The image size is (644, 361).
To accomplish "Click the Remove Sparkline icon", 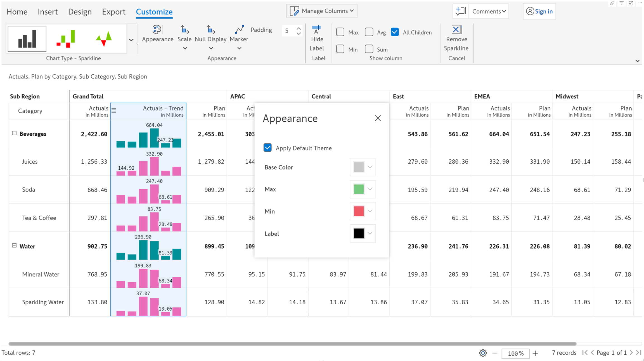I will tap(456, 30).
